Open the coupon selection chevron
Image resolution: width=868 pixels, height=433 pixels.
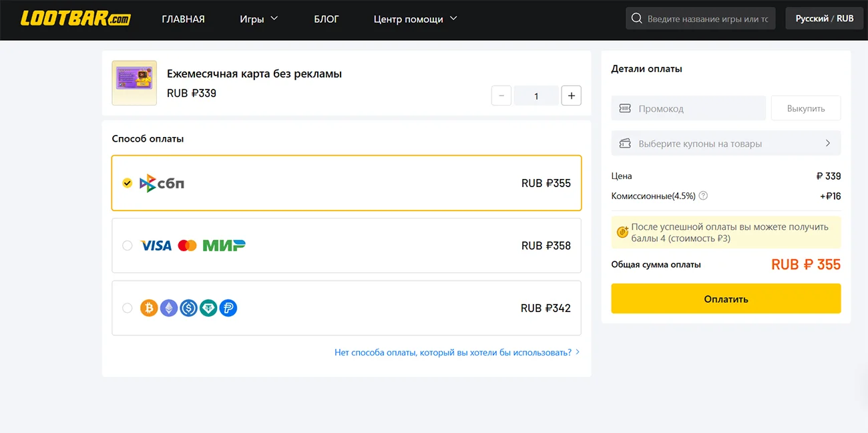[828, 143]
